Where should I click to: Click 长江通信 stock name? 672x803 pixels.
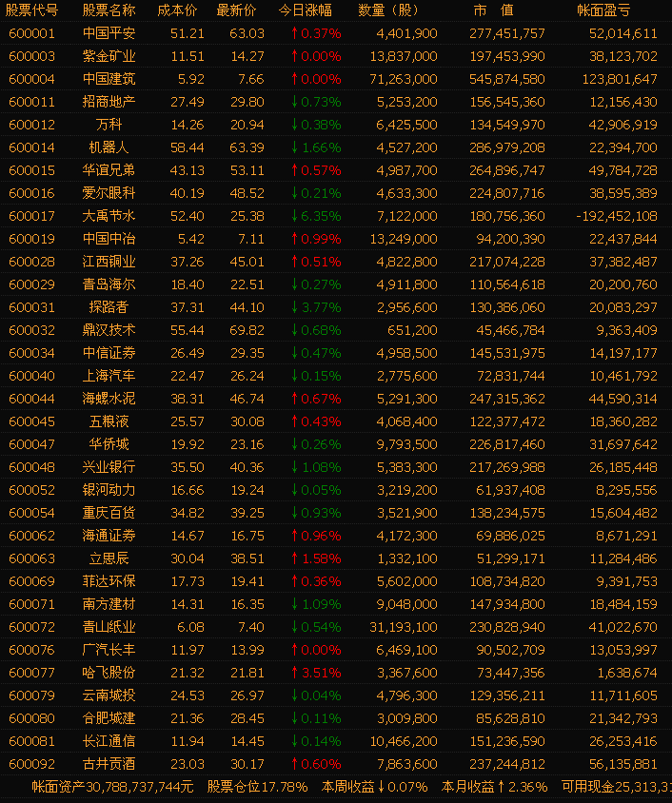pyautogui.click(x=109, y=741)
